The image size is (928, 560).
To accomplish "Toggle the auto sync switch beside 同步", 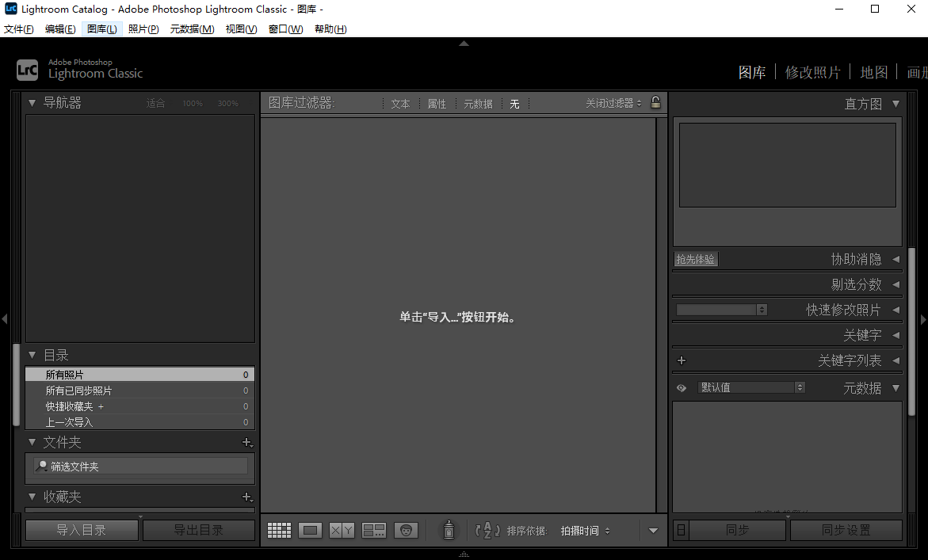I will [681, 530].
